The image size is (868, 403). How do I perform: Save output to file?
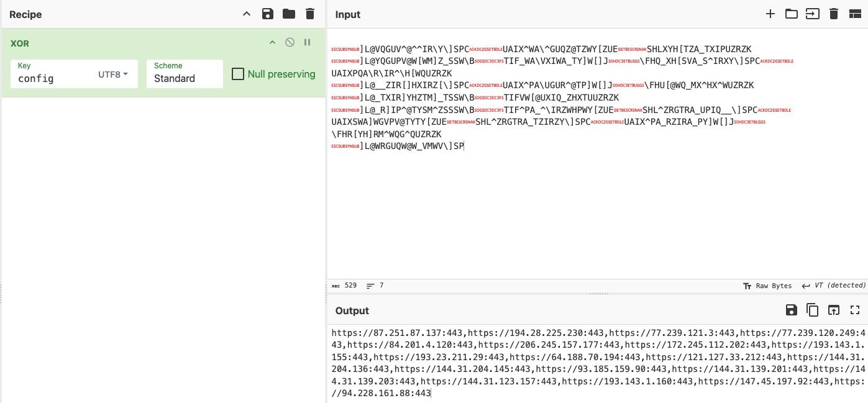[x=791, y=310]
